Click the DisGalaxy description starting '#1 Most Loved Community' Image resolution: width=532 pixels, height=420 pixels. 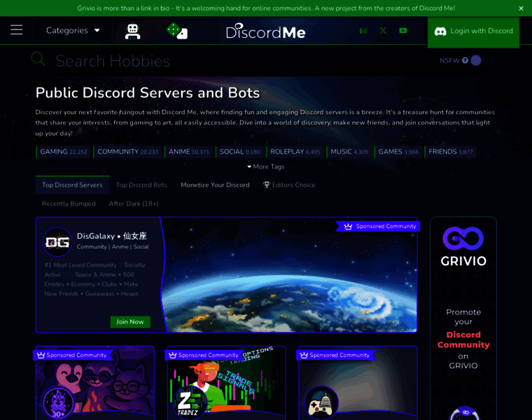click(95, 279)
